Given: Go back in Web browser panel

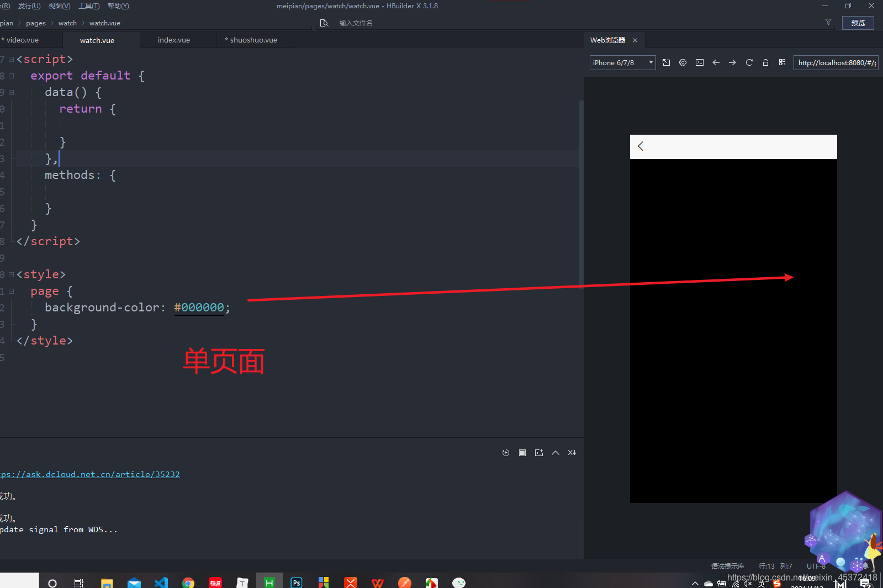Looking at the screenshot, I should pyautogui.click(x=716, y=62).
